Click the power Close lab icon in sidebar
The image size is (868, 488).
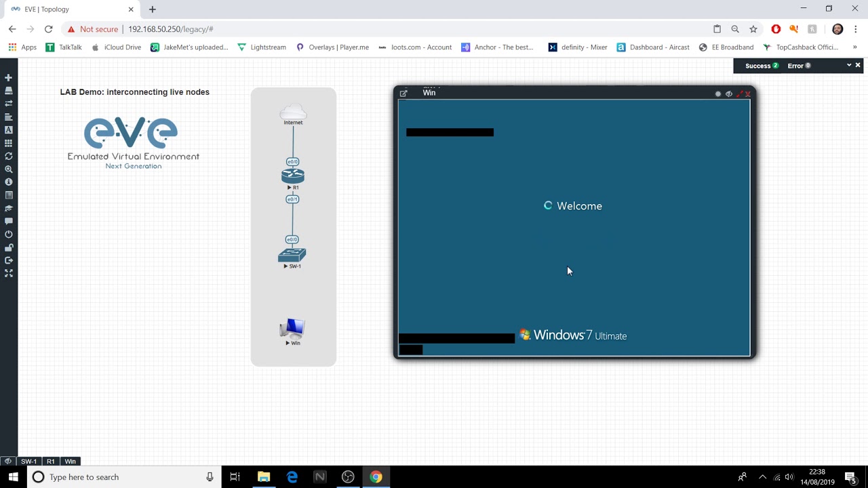(9, 235)
